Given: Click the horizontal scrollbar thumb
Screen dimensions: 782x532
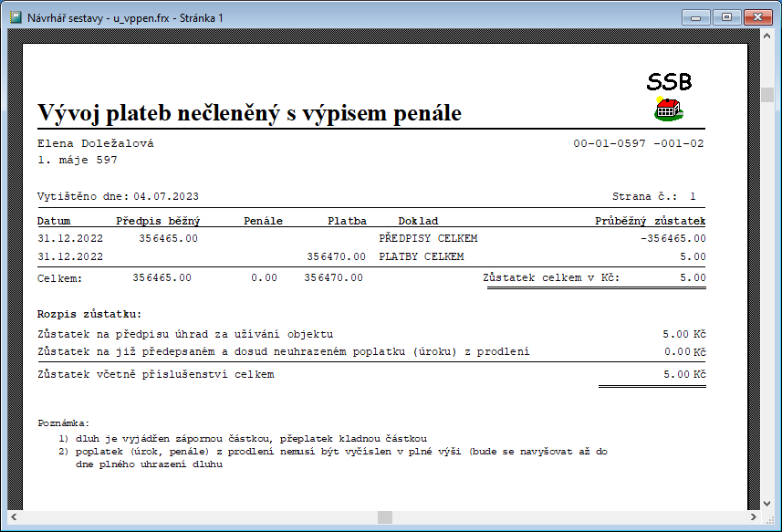Looking at the screenshot, I should click(x=384, y=517).
